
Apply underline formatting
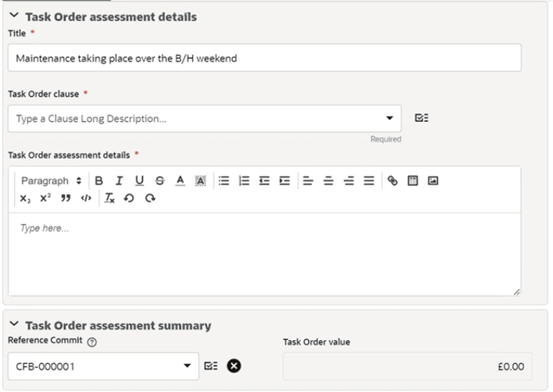coord(140,181)
